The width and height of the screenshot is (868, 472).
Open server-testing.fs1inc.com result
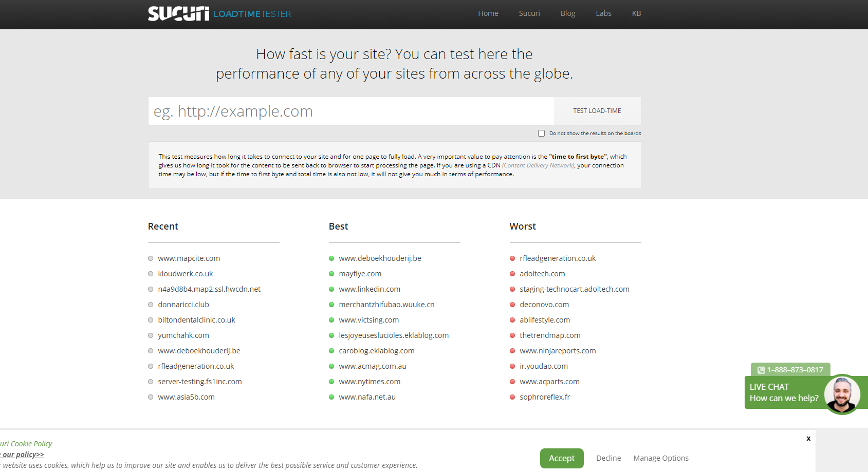point(200,382)
